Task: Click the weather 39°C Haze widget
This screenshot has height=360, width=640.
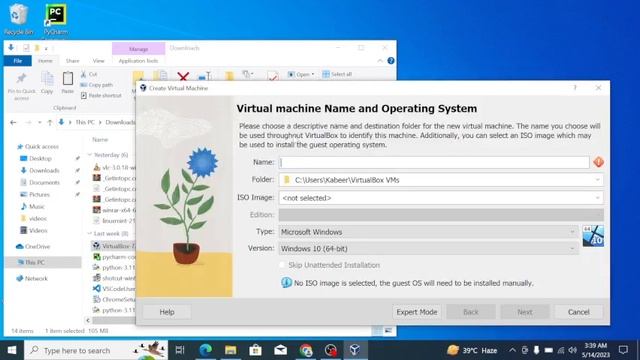Action: pyautogui.click(x=472, y=350)
